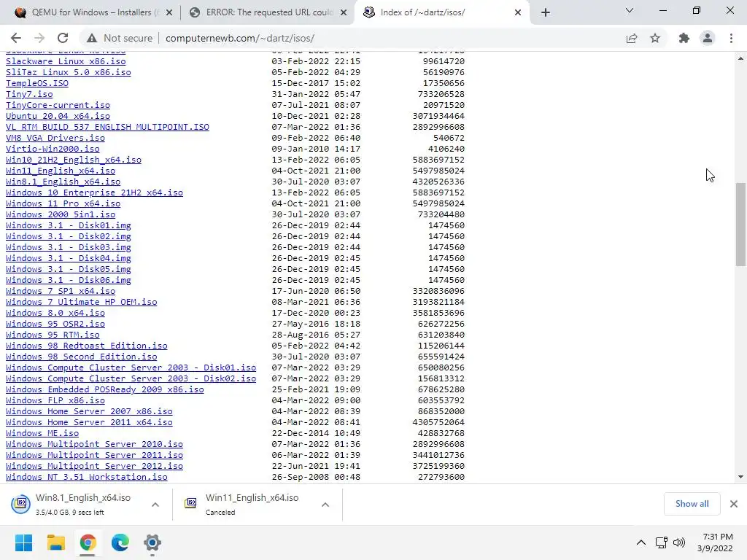Screen dimensions: 747x560
Task: Click Win10_21H2_English_x64.iso link
Action: point(74,160)
